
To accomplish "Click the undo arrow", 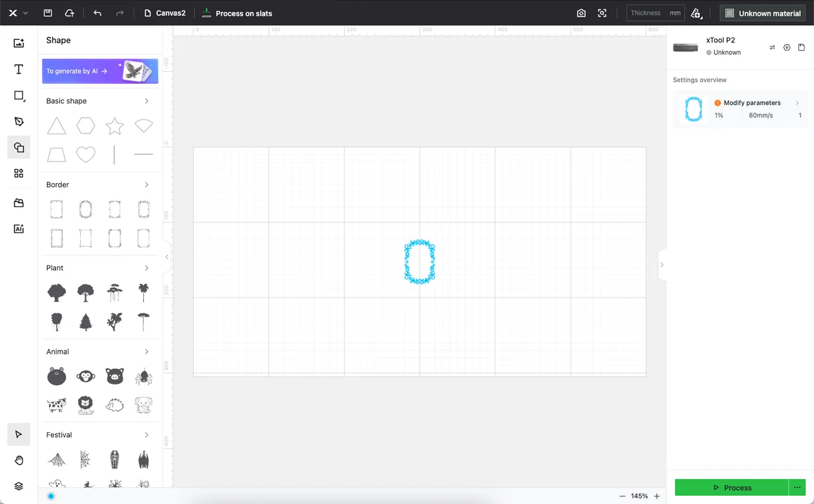I will (97, 13).
